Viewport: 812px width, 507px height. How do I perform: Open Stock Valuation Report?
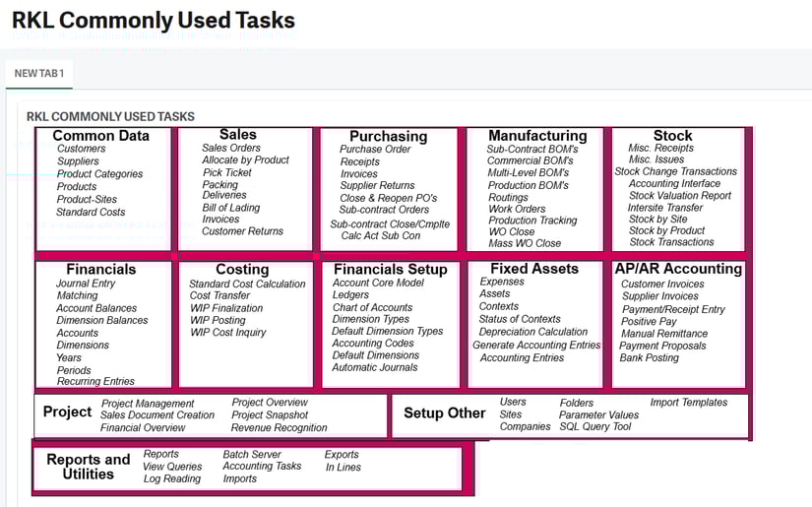point(680,196)
